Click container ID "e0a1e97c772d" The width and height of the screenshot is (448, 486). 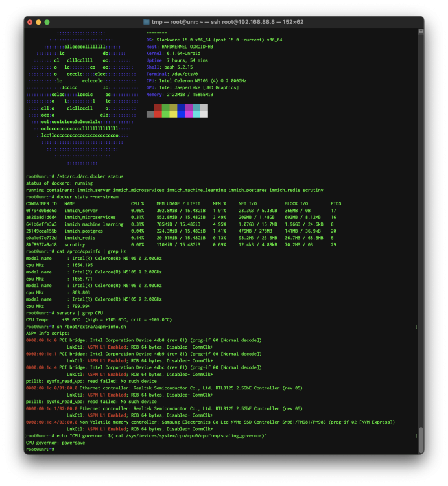41,238
